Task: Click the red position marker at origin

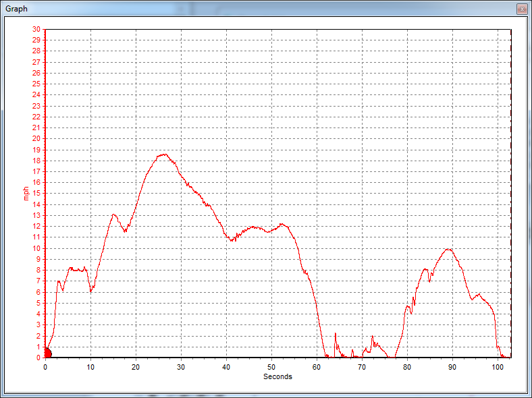Action: (x=47, y=353)
